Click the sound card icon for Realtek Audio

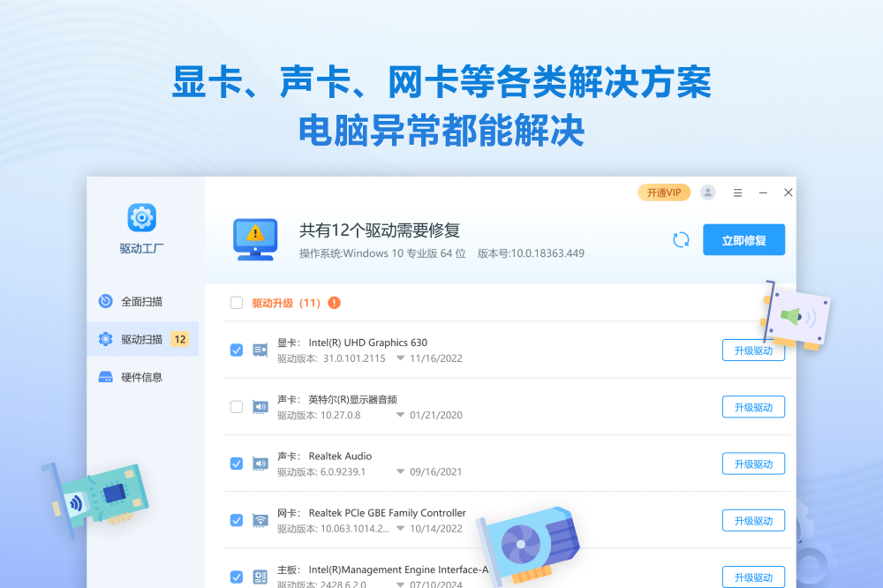point(260,464)
